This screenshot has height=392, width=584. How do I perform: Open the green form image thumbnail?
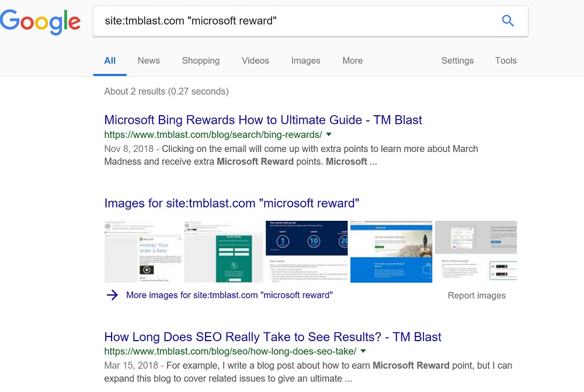tap(224, 252)
